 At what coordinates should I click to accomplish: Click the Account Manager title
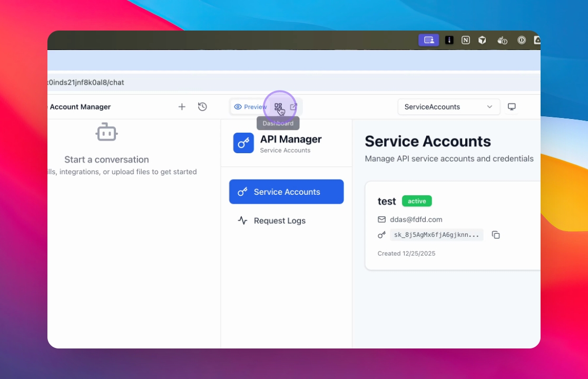pyautogui.click(x=80, y=107)
